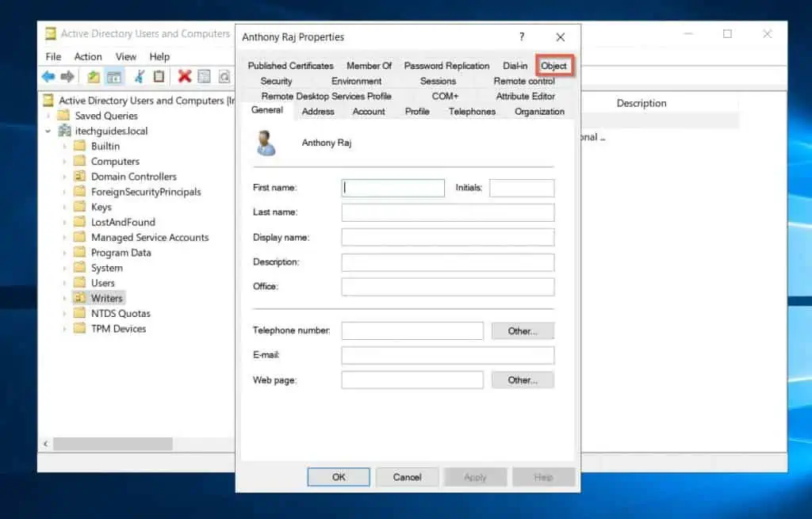Expand the Users container arrow
The height and width of the screenshot is (519, 812).
(x=64, y=283)
